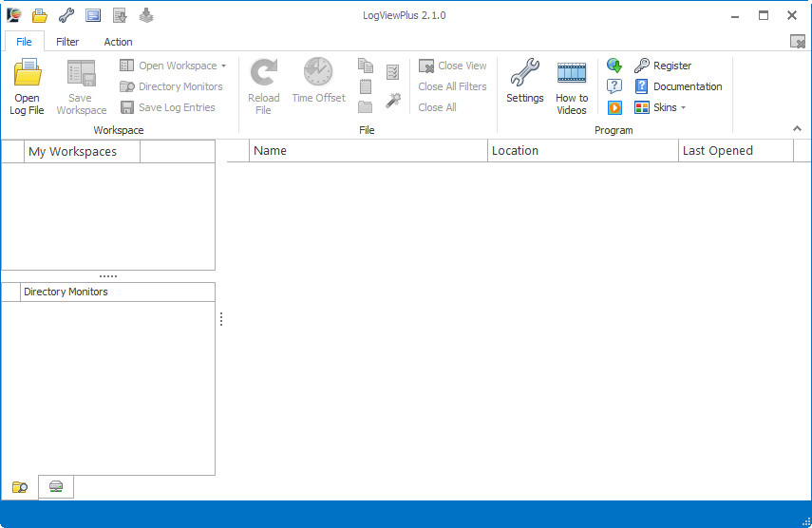The width and height of the screenshot is (812, 528).
Task: Click Close View
Action: [x=453, y=66]
